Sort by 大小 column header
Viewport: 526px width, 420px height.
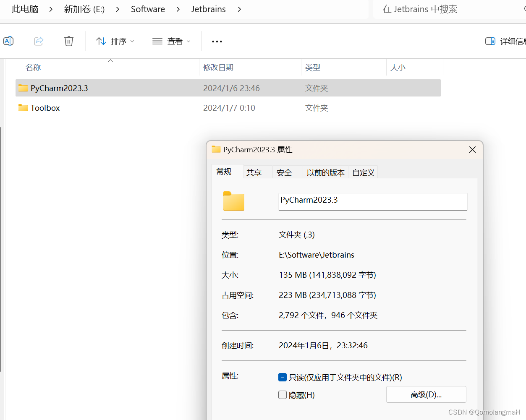pos(398,68)
